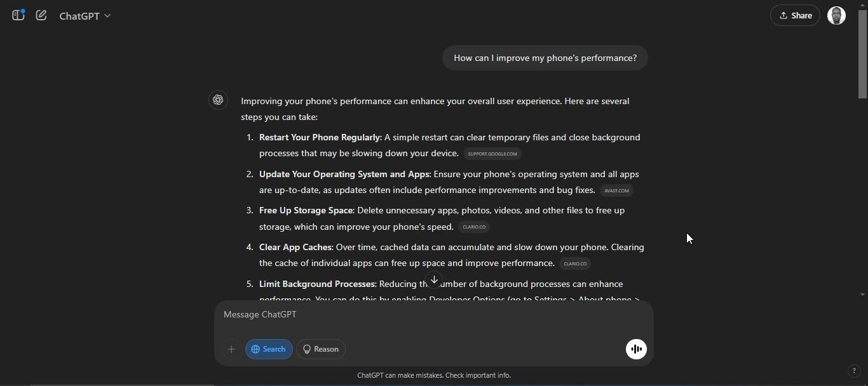Toggle the Reason option
The height and width of the screenshot is (386, 868).
pos(321,349)
